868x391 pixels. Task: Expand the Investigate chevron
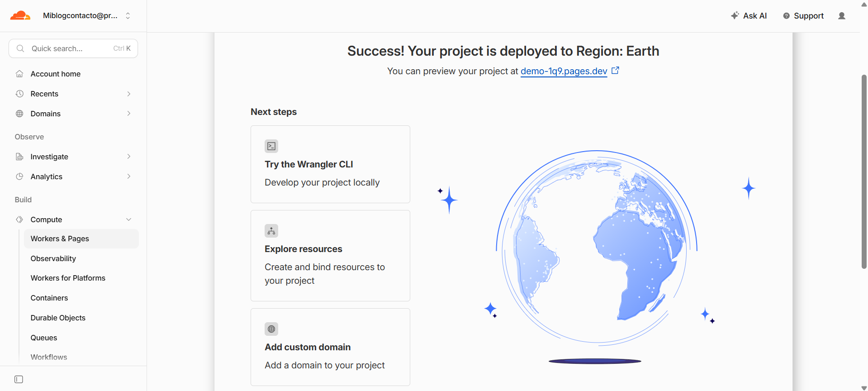(129, 157)
